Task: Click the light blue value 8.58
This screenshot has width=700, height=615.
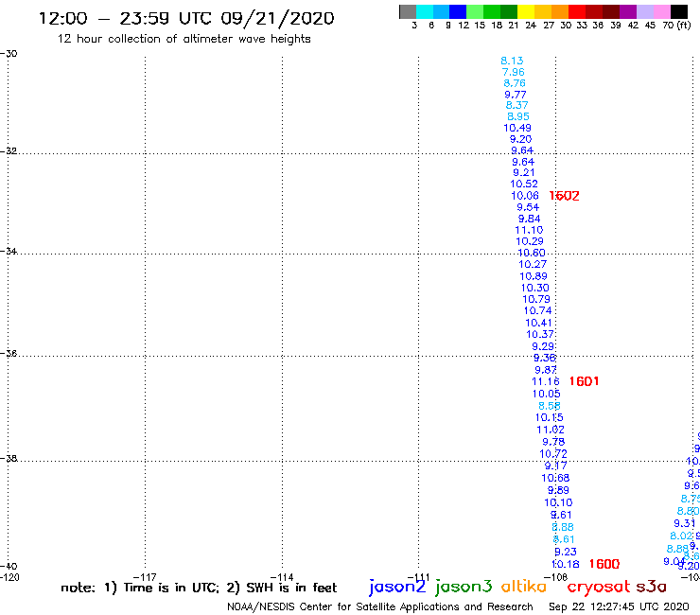Action: 549,406
